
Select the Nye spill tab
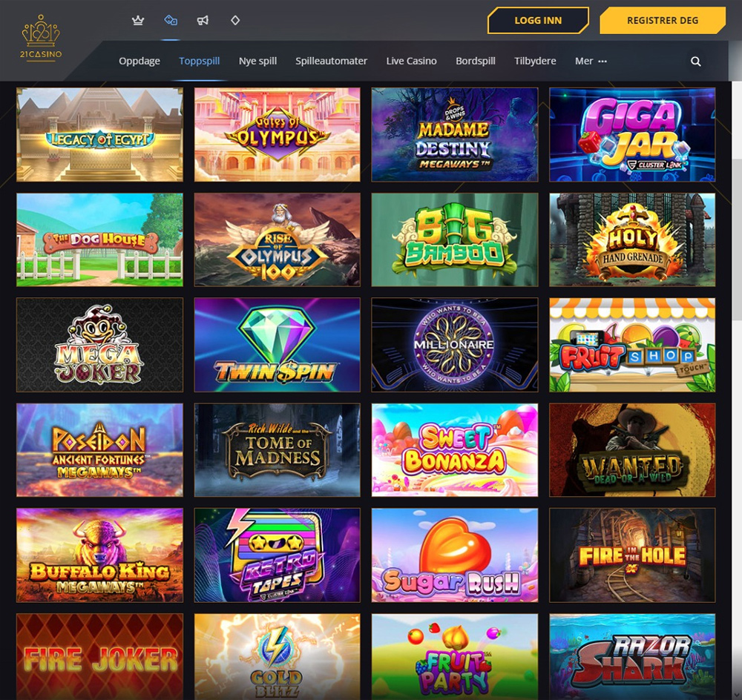pos(257,61)
